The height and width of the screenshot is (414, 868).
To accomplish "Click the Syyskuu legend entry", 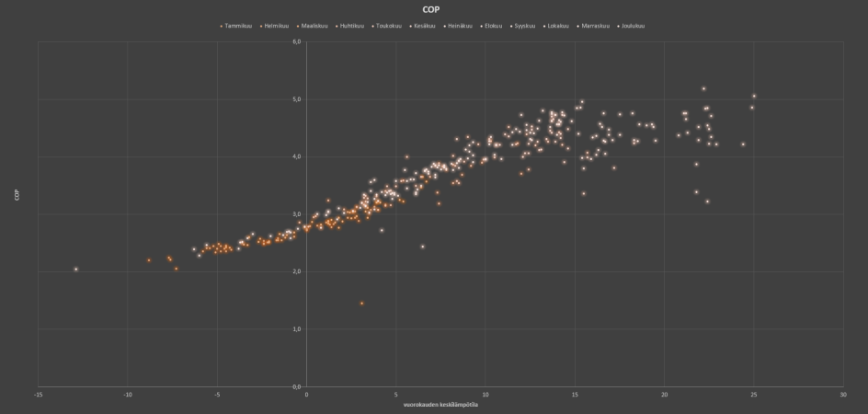I will click(522, 26).
